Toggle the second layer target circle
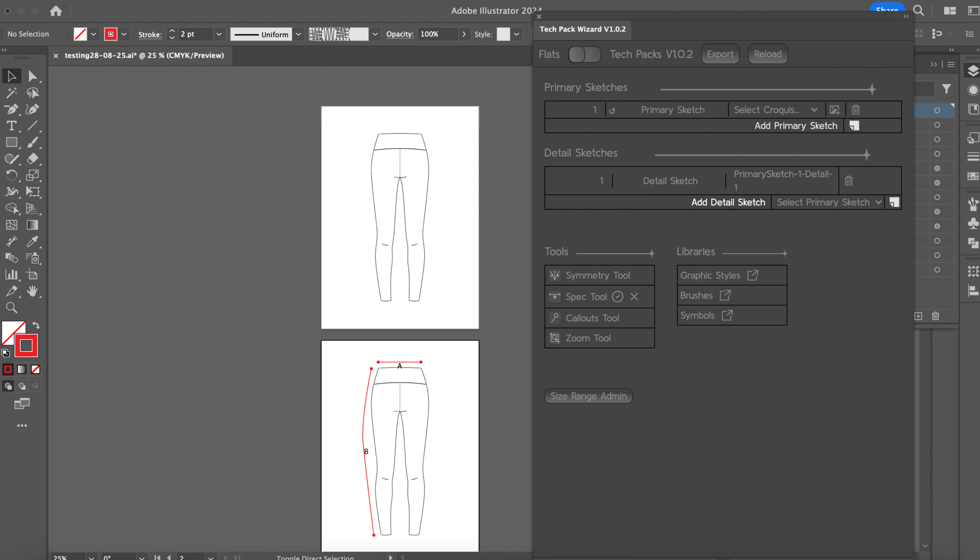This screenshot has height=560, width=980. click(x=937, y=125)
